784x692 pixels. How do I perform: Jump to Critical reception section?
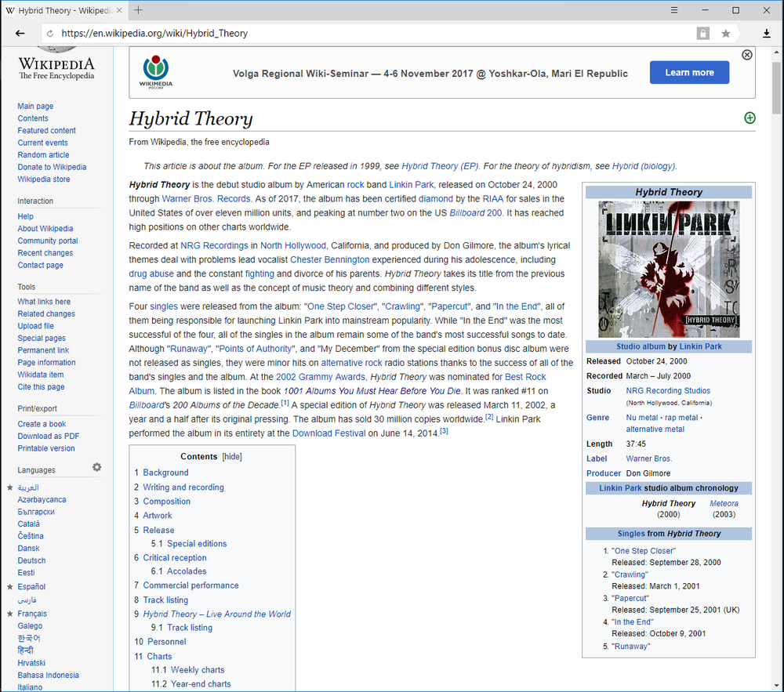click(x=174, y=558)
